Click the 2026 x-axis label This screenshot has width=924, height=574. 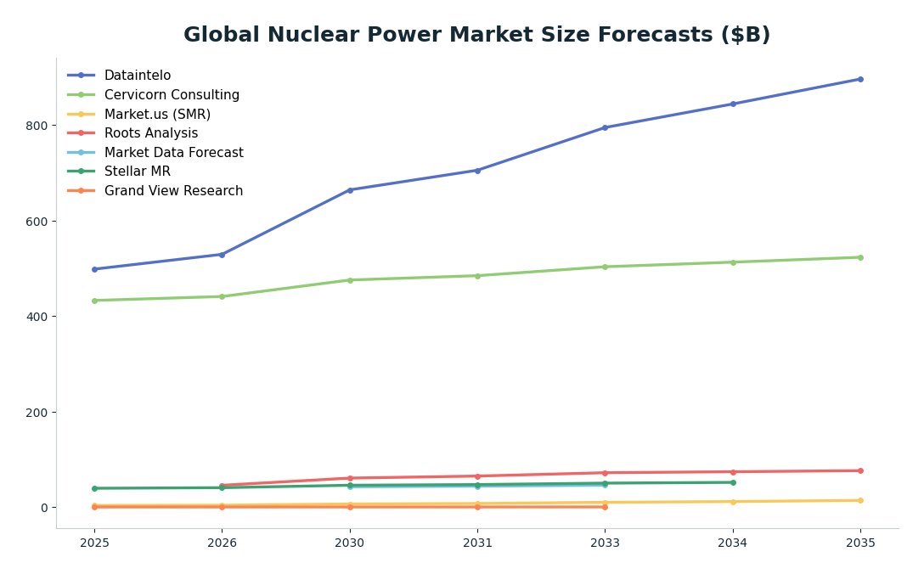click(223, 543)
